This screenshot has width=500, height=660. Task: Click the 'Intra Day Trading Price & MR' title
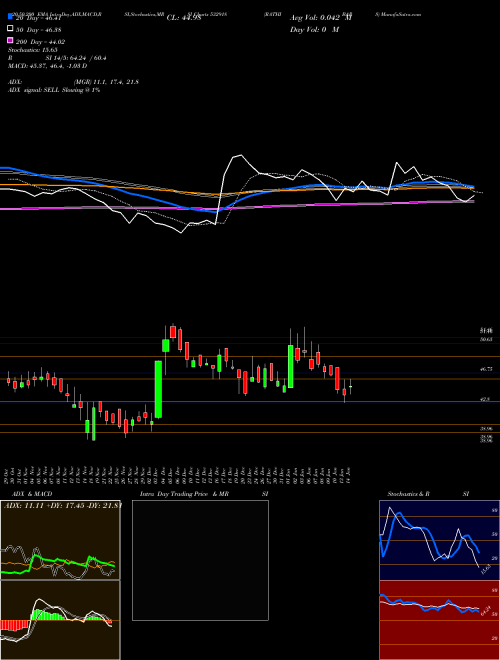click(x=184, y=494)
